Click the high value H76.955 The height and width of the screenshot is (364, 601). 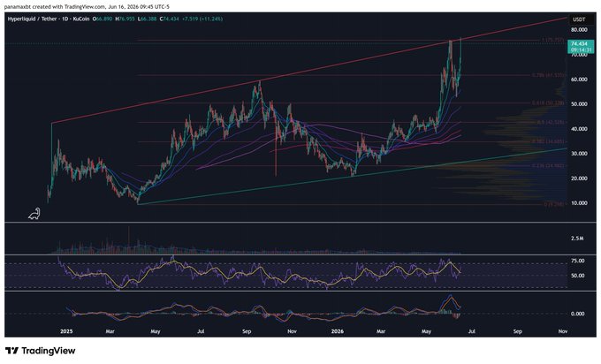pos(125,19)
